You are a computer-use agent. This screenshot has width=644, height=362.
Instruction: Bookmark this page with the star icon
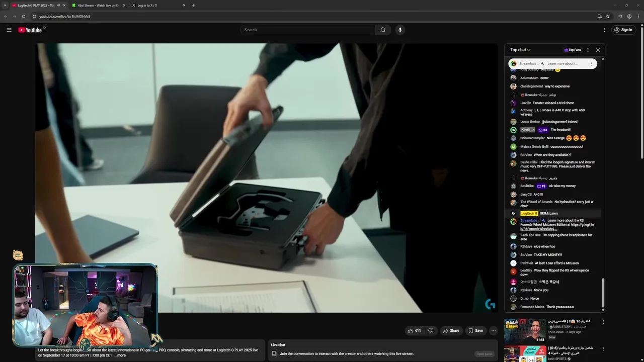click(608, 16)
